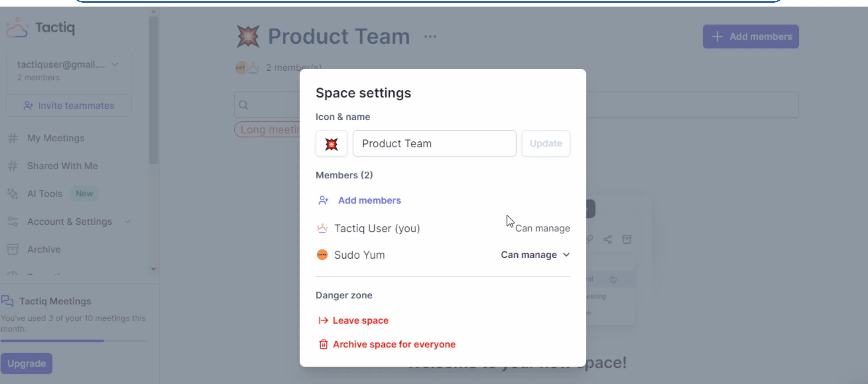Click Add members link in dialog
This screenshot has height=384, width=868.
tap(369, 200)
